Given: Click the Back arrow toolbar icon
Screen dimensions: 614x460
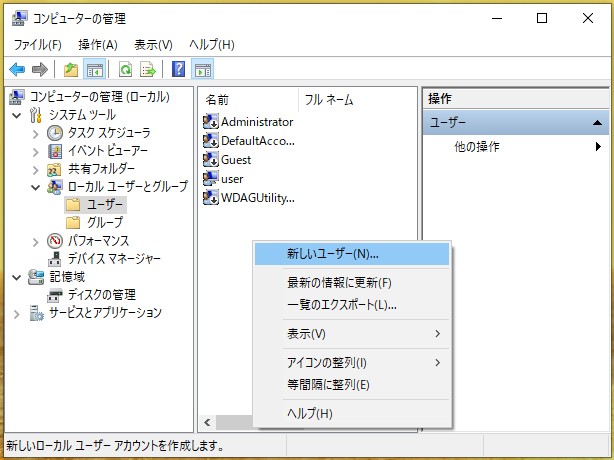Looking at the screenshot, I should (17, 70).
